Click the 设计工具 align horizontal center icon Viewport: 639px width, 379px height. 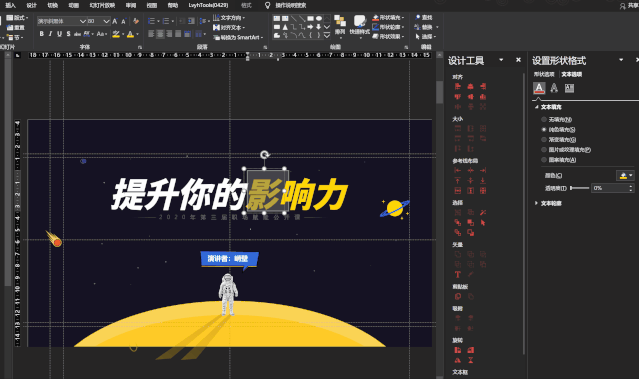tap(470, 86)
